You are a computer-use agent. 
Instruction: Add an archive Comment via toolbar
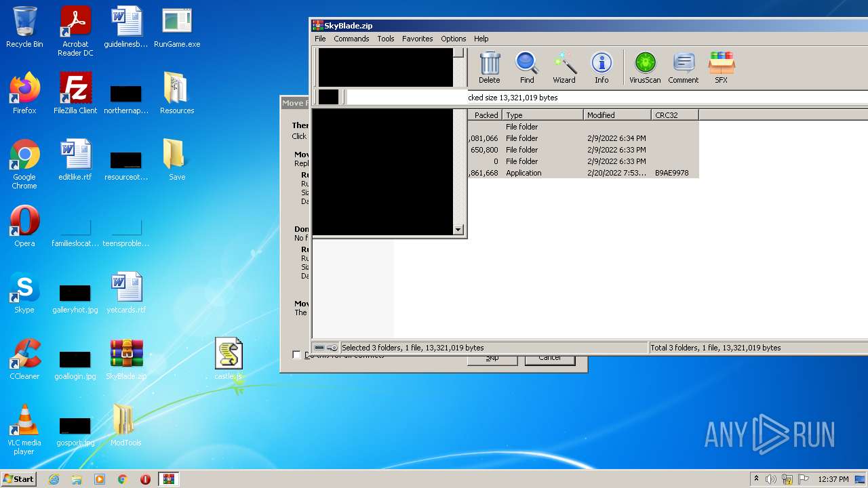tap(683, 68)
